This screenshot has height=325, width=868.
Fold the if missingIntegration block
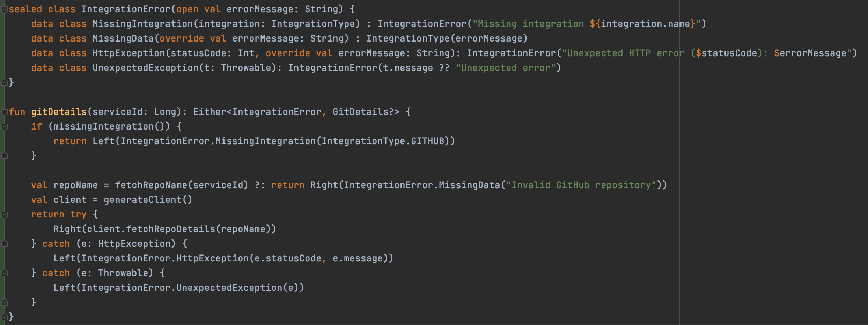tap(5, 127)
